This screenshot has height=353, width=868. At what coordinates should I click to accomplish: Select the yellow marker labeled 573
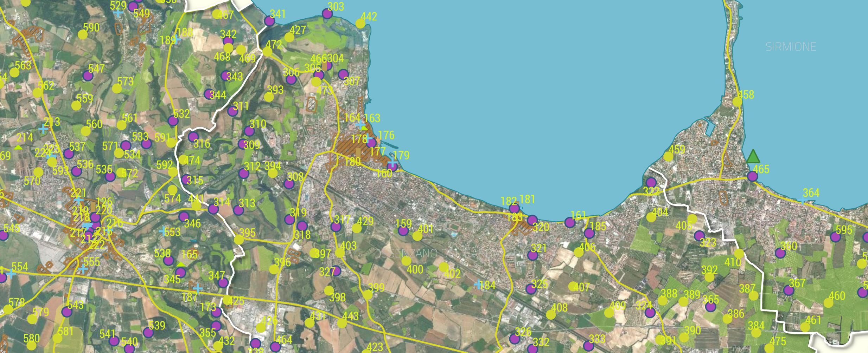117,89
